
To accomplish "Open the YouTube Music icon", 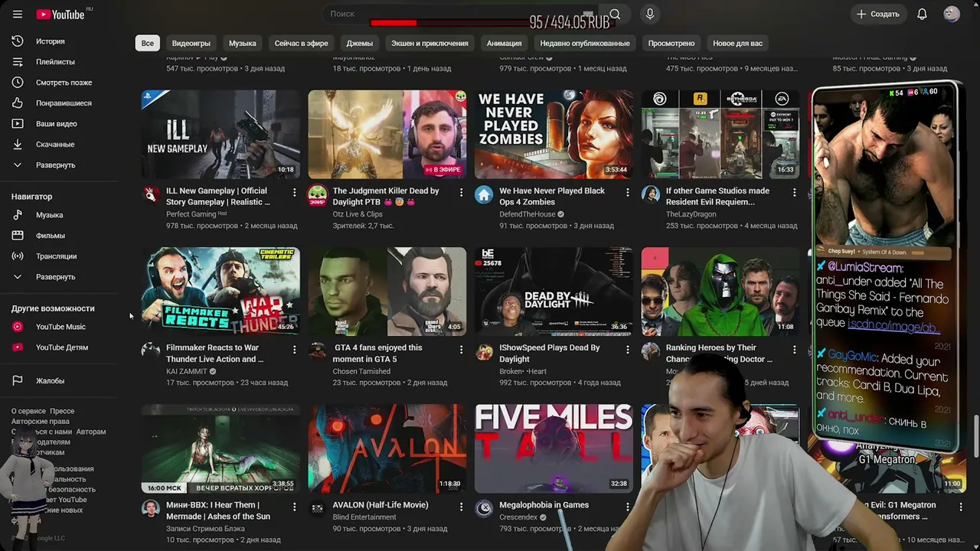I will 18,327.
